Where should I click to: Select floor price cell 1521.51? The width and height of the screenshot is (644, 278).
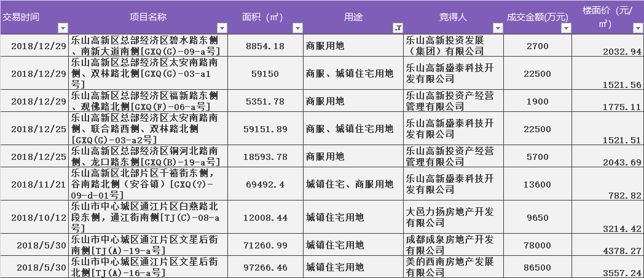[608, 129]
